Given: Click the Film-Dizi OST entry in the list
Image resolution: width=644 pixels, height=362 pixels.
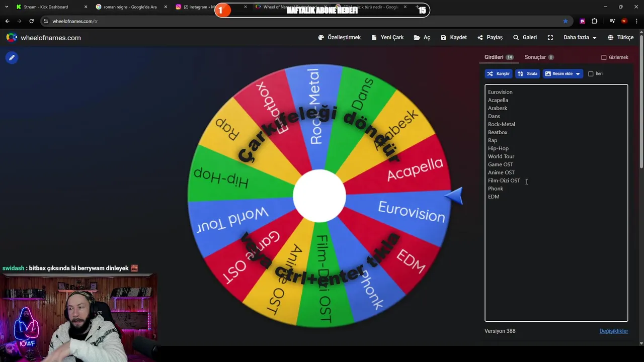Looking at the screenshot, I should pyautogui.click(x=504, y=180).
